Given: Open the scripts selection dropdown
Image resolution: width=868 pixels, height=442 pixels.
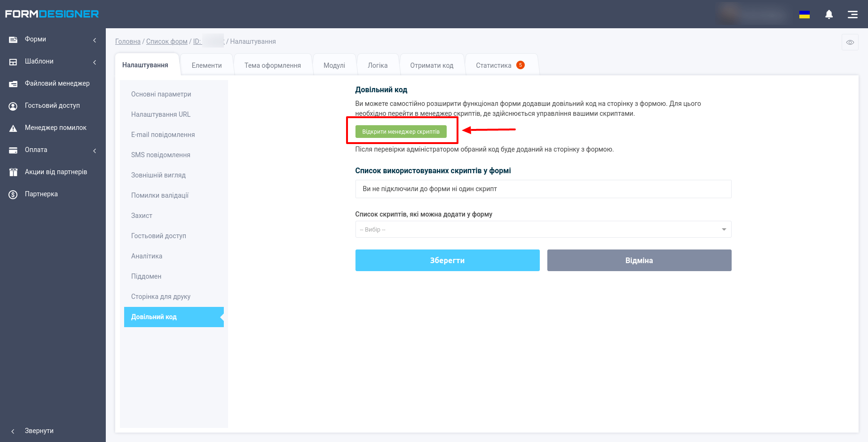Looking at the screenshot, I should click(x=543, y=230).
